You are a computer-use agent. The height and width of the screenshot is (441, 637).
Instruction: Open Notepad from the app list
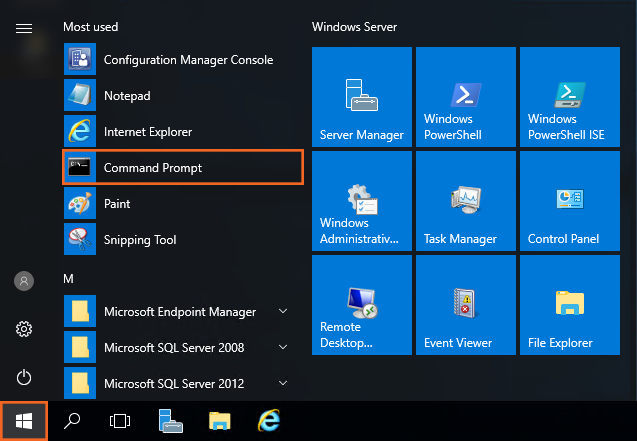coord(127,96)
